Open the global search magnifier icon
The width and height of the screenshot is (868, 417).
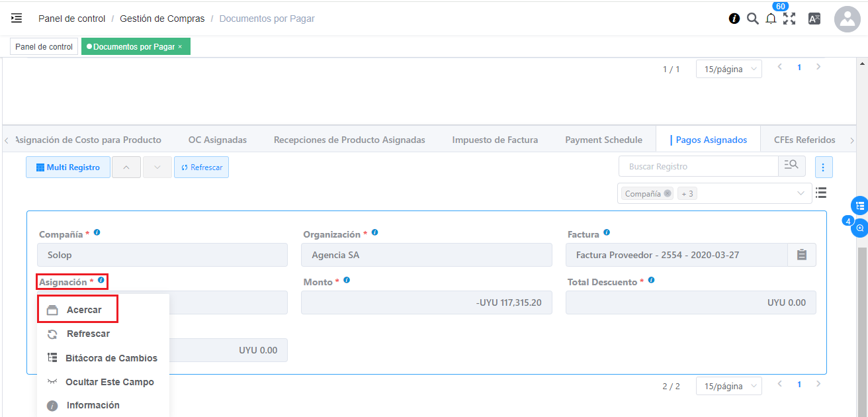tap(752, 19)
